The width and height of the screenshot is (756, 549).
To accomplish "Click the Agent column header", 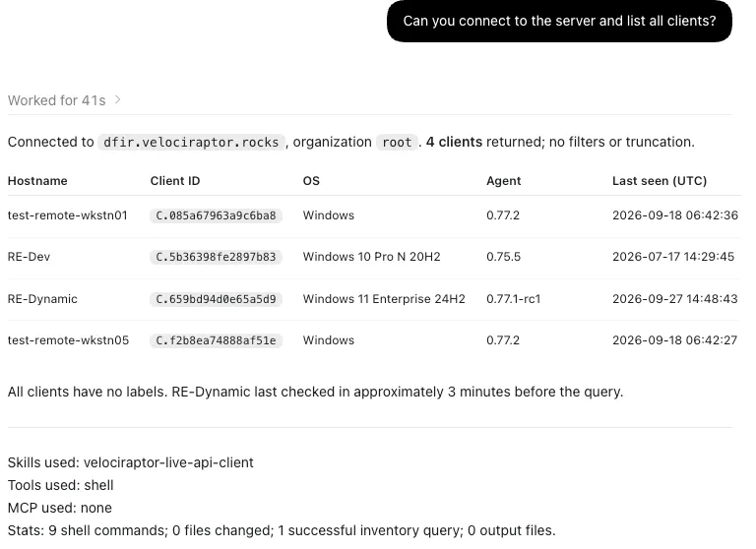I will pos(503,181).
